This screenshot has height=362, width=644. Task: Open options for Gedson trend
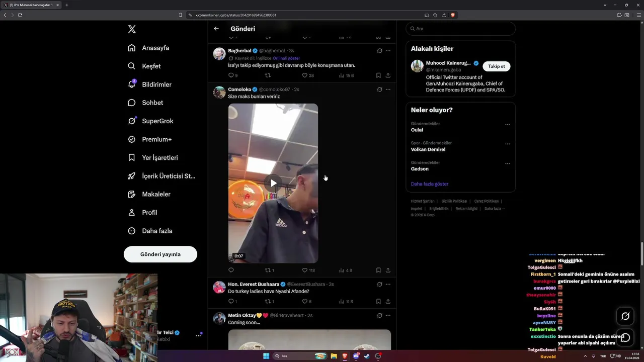point(507,163)
